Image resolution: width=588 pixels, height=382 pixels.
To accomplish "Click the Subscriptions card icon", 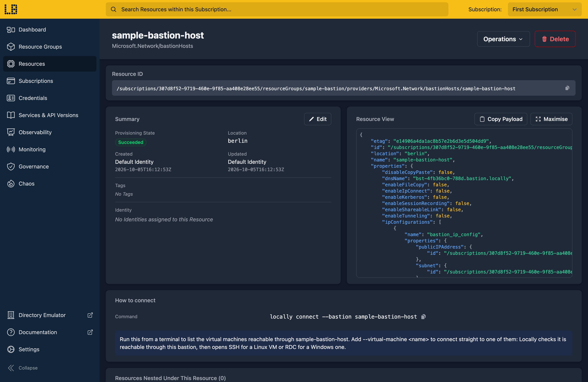I will click(x=11, y=81).
